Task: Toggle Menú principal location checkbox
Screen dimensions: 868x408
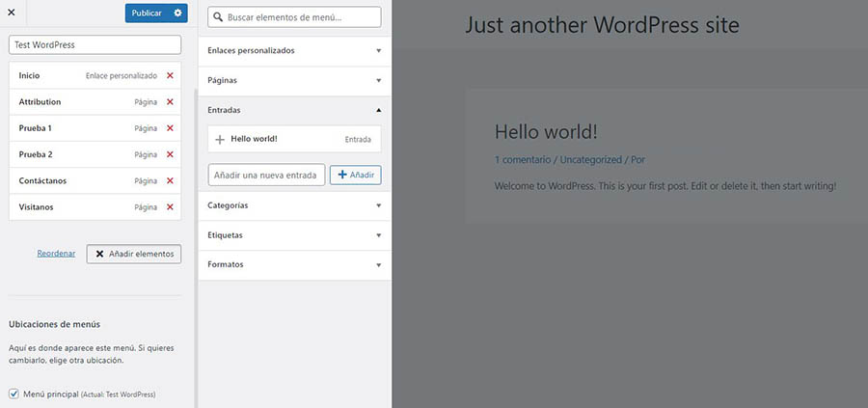Action: tap(14, 394)
